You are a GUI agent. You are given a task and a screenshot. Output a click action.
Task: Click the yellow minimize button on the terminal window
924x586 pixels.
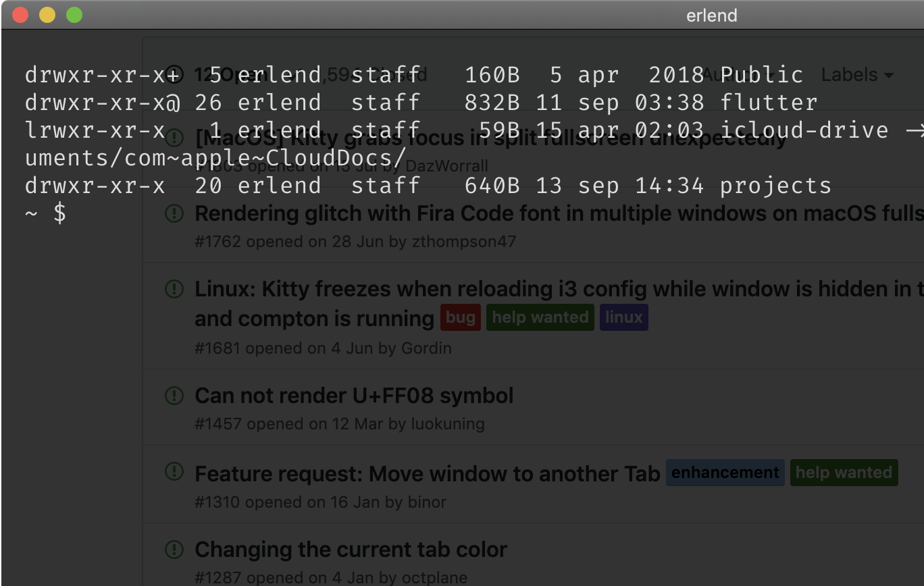[47, 14]
